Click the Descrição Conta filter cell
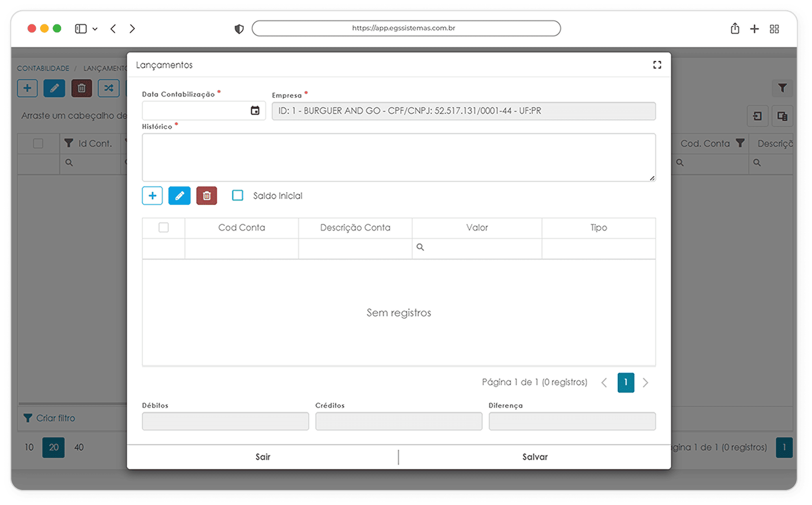812x505 pixels. click(x=355, y=249)
